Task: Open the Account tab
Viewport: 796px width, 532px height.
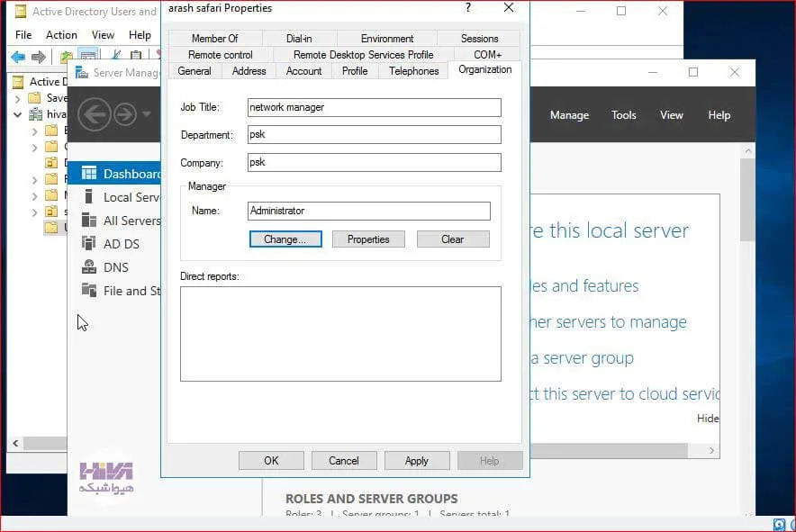Action: [303, 71]
